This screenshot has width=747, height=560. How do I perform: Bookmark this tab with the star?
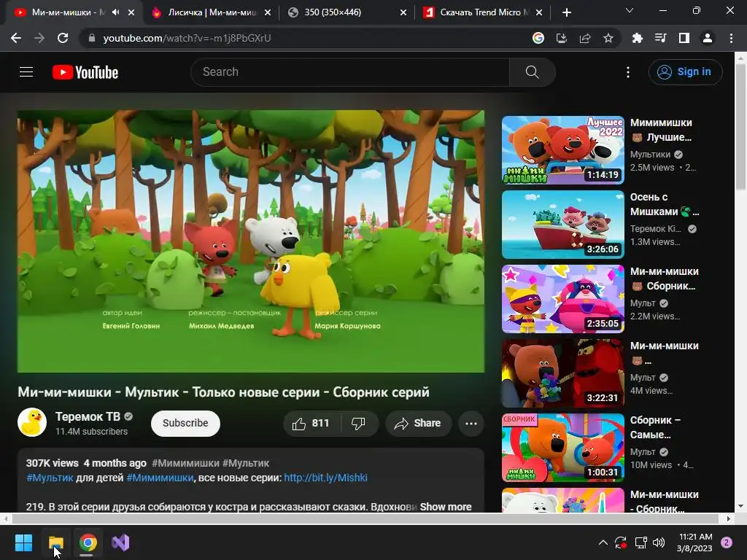(608, 38)
